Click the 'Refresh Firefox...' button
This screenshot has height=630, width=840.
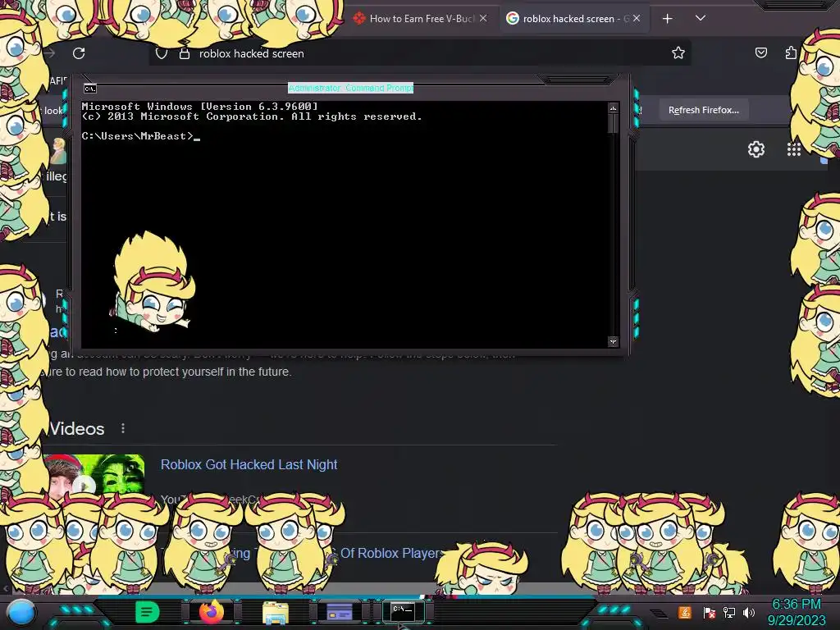pyautogui.click(x=703, y=110)
